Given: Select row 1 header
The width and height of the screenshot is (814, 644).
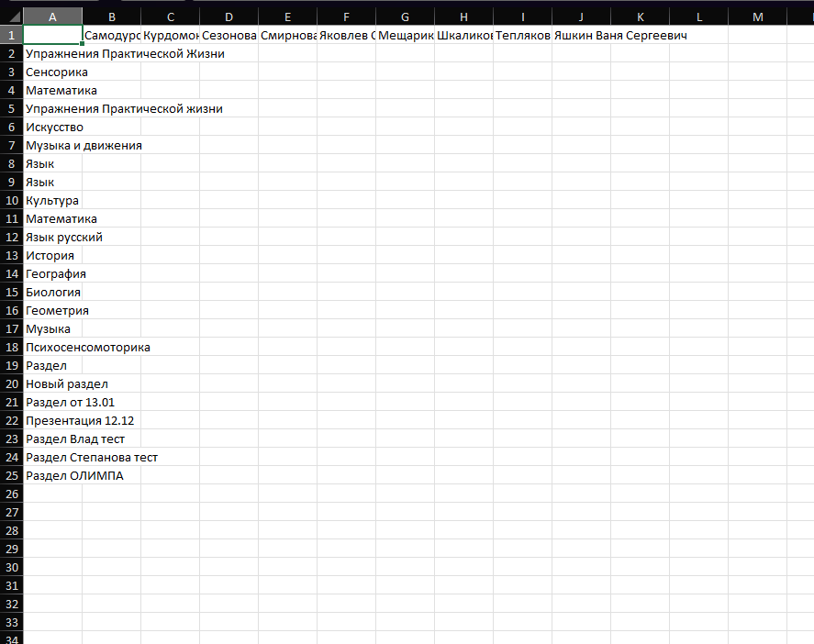Looking at the screenshot, I should [x=11, y=35].
